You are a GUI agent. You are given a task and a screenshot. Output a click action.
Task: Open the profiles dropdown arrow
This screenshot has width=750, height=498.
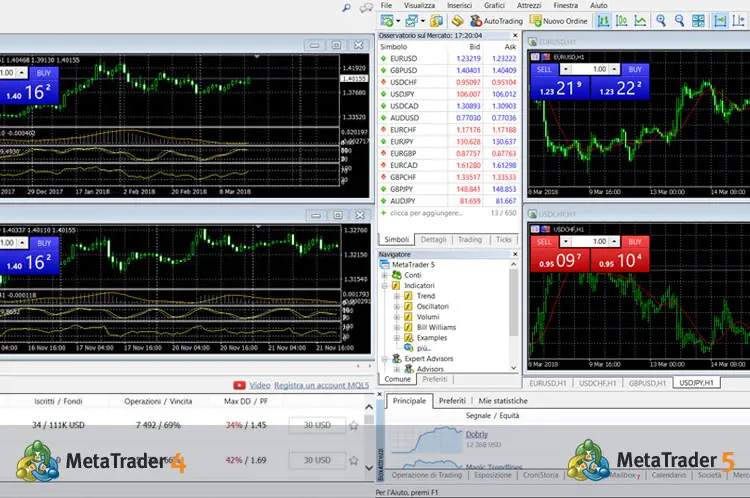click(x=422, y=21)
